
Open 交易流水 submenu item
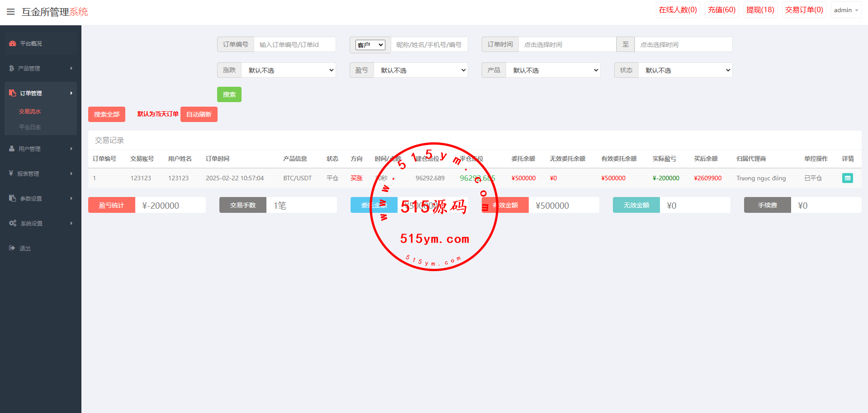coord(30,112)
